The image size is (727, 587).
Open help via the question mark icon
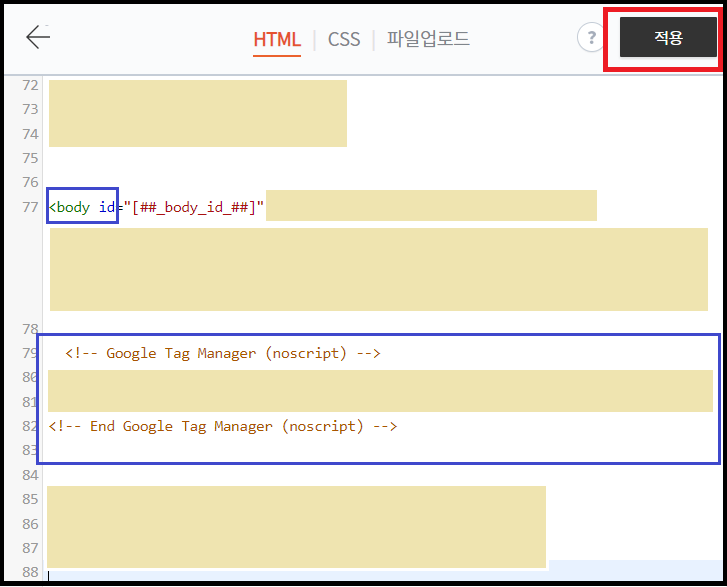pyautogui.click(x=590, y=37)
